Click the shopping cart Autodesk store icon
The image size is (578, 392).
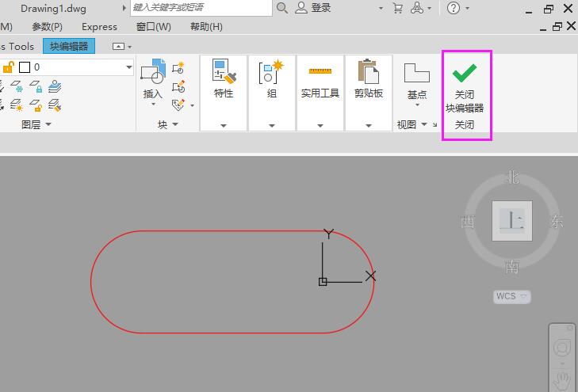tap(397, 8)
